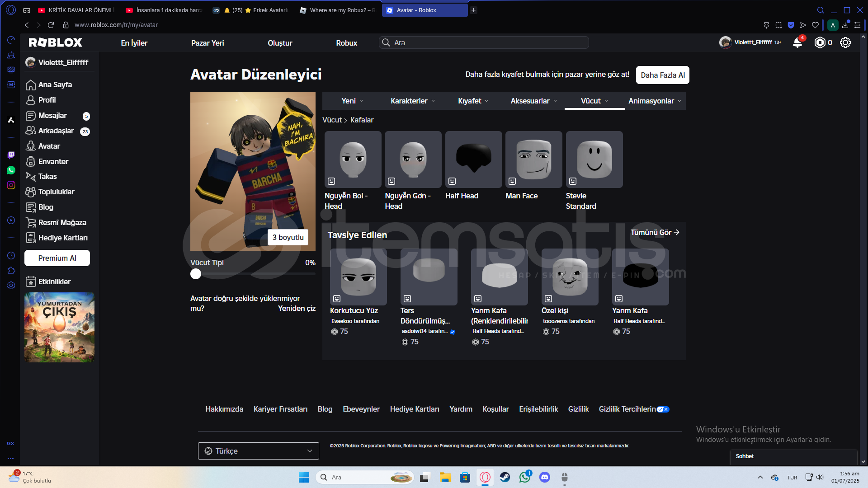Viewport: 868px width, 488px height.
Task: Open the Envanter sidebar link
Action: [x=53, y=161]
